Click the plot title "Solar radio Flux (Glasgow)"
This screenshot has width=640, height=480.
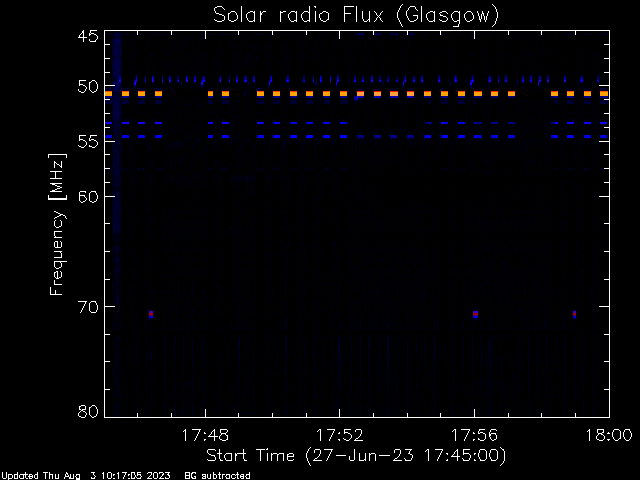(x=356, y=16)
